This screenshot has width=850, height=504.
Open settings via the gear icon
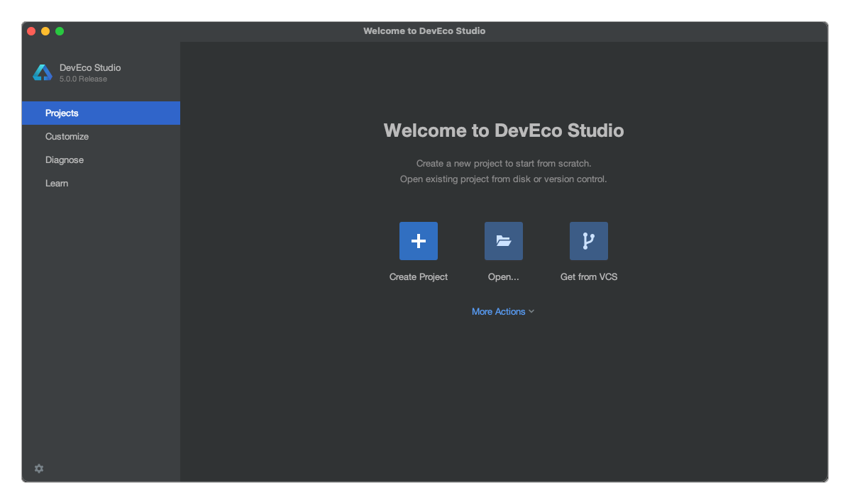tap(39, 469)
